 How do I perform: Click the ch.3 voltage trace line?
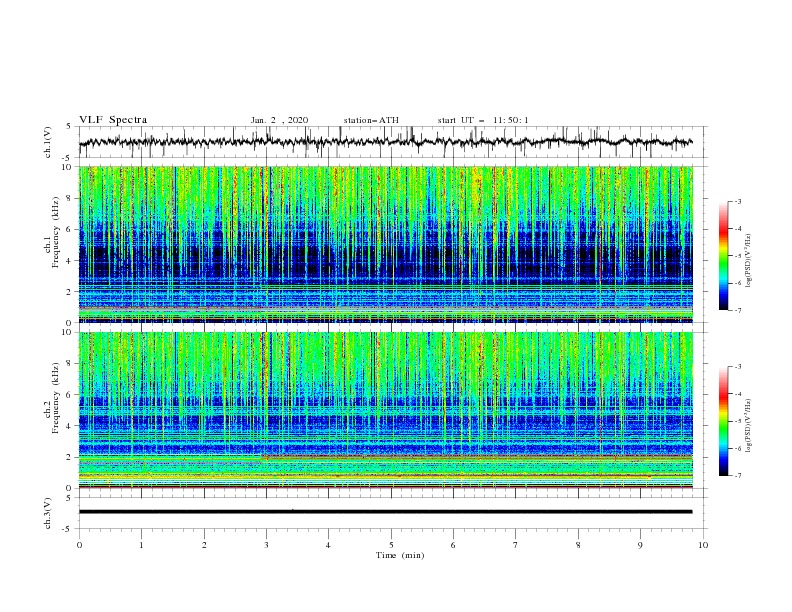coord(385,512)
